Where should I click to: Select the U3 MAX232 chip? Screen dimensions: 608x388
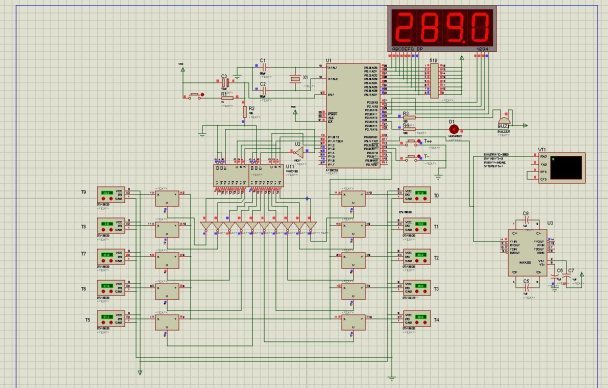(527, 252)
